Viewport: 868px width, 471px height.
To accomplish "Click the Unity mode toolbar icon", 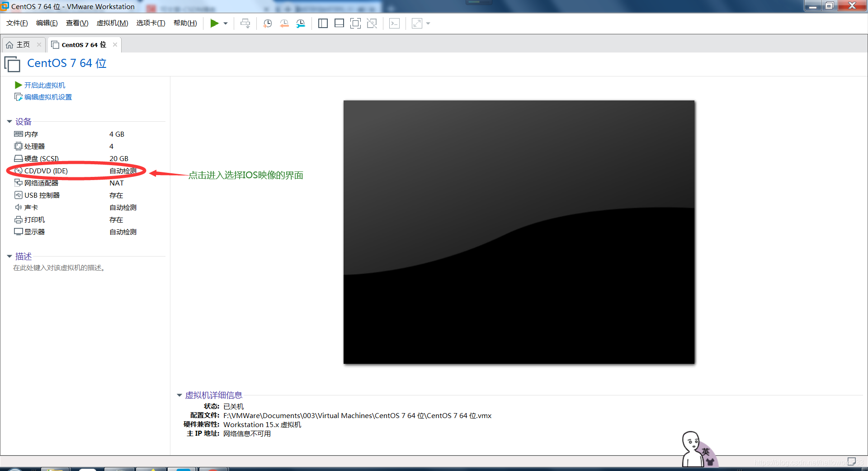I will 372,24.
